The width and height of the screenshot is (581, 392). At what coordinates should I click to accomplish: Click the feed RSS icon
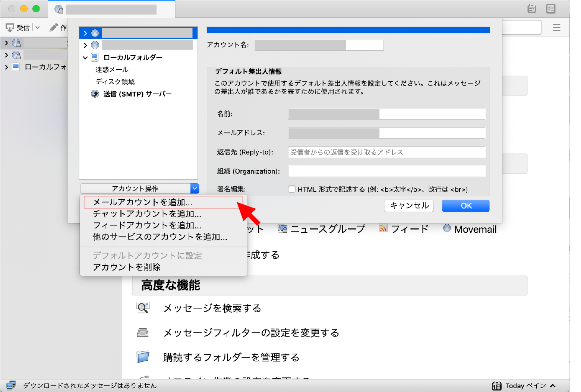[x=383, y=228]
